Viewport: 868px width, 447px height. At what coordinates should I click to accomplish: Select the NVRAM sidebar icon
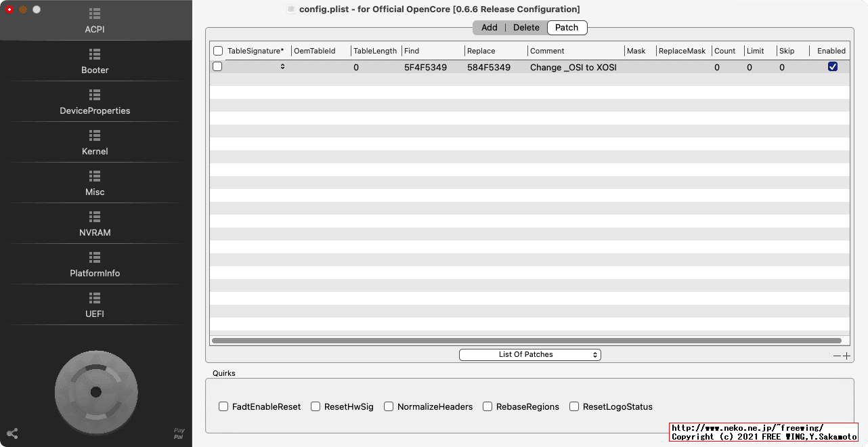pos(95,223)
